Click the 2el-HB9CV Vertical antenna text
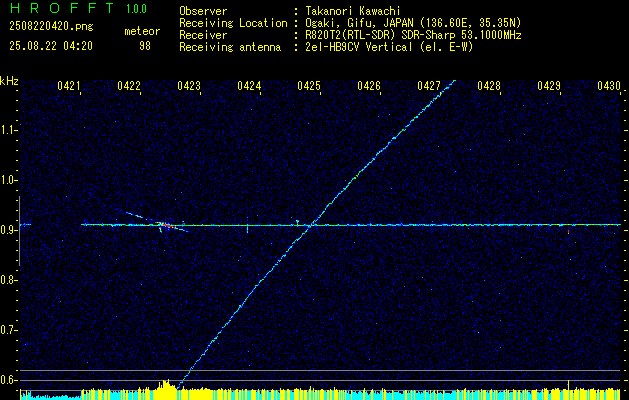 pyautogui.click(x=389, y=47)
